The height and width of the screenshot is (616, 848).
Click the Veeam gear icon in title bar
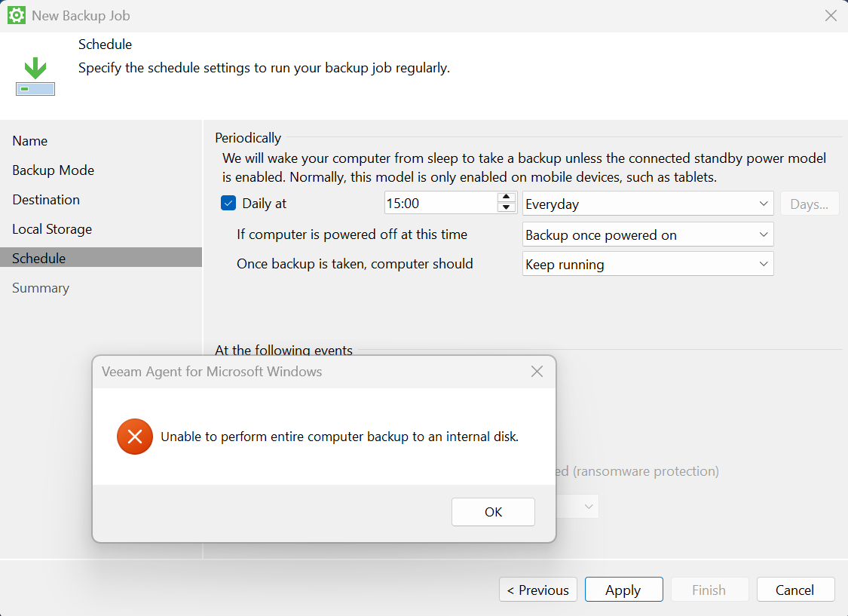17,15
